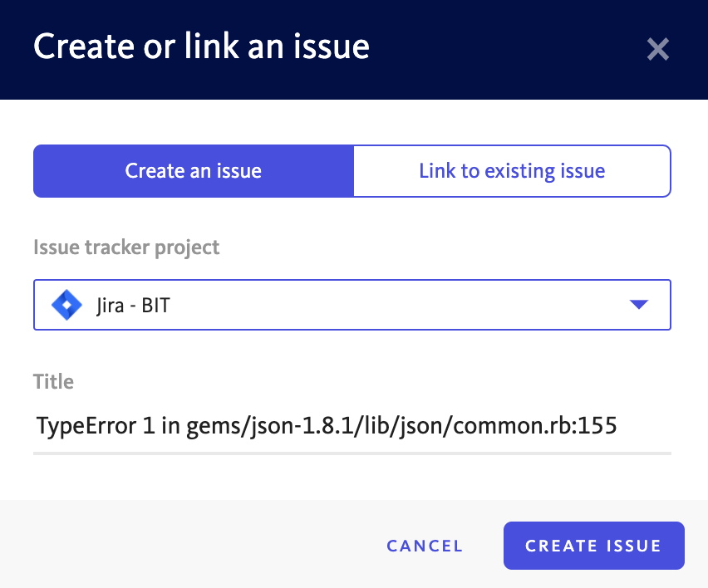Switch to the Link to existing issue tab

tap(512, 171)
